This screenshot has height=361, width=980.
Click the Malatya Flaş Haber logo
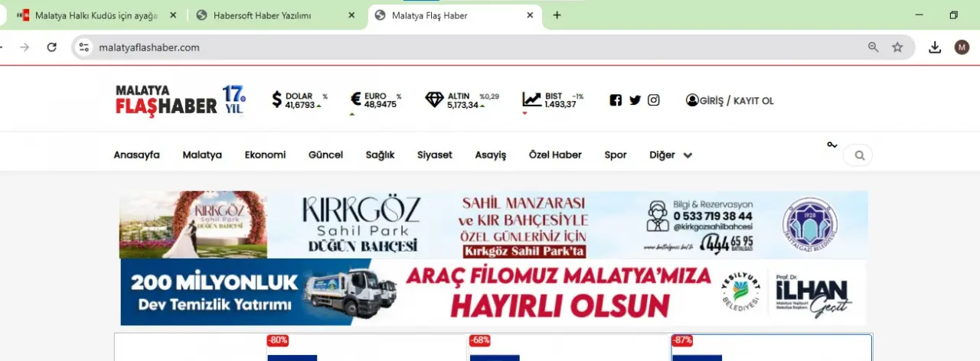point(180,100)
